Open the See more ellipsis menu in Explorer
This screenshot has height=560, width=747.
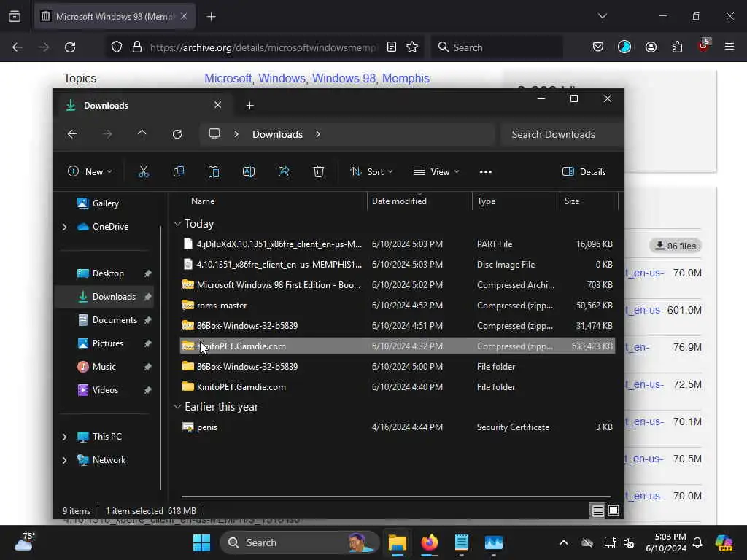tap(485, 172)
